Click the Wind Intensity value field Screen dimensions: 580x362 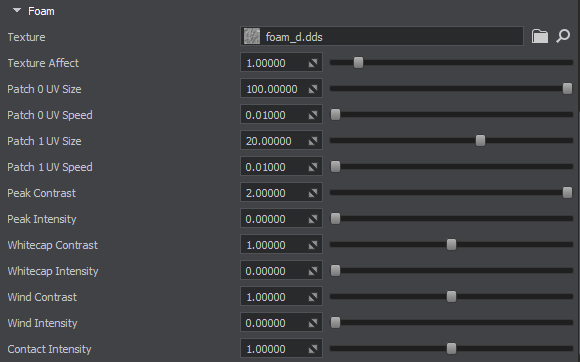click(x=281, y=323)
